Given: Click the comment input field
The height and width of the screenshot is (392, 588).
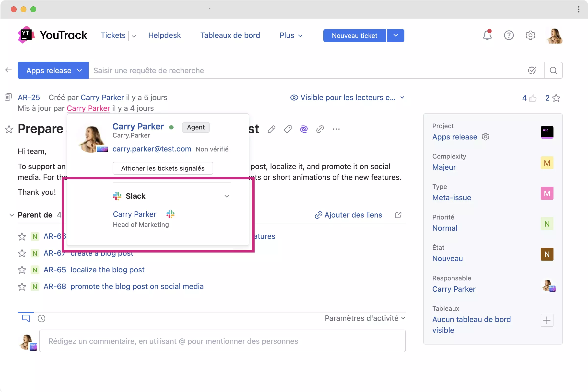Looking at the screenshot, I should click(x=222, y=341).
